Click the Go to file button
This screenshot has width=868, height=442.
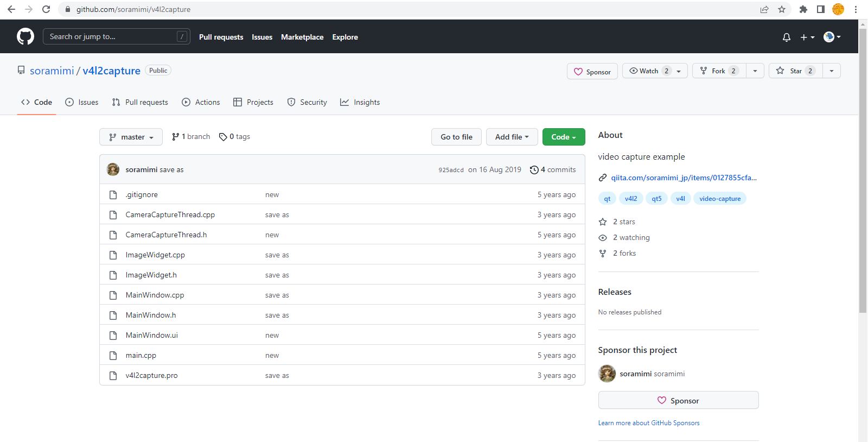456,137
